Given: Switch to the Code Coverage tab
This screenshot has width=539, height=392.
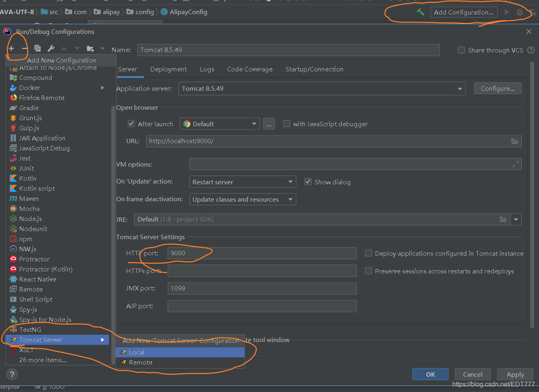Looking at the screenshot, I should (x=250, y=69).
